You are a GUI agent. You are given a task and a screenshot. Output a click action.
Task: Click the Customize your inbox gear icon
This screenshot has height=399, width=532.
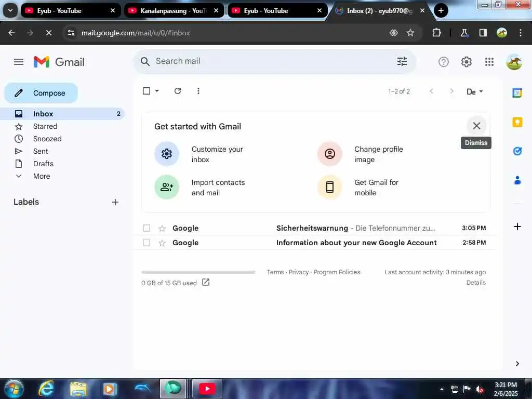167,154
